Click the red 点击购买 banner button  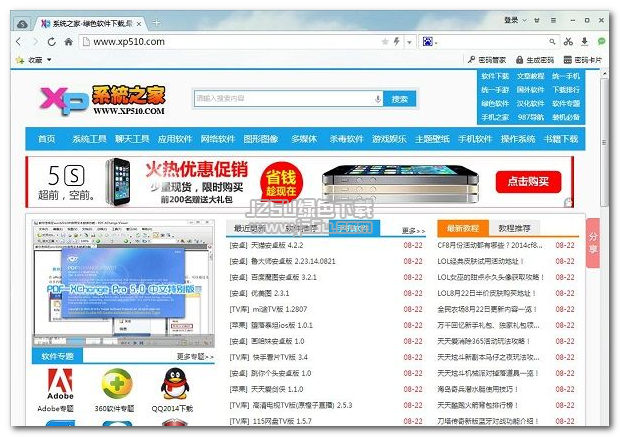pos(528,182)
